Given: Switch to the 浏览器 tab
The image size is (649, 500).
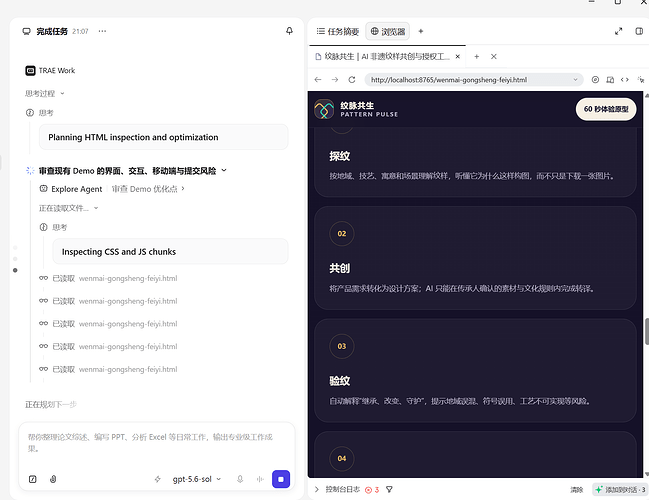Looking at the screenshot, I should point(387,31).
